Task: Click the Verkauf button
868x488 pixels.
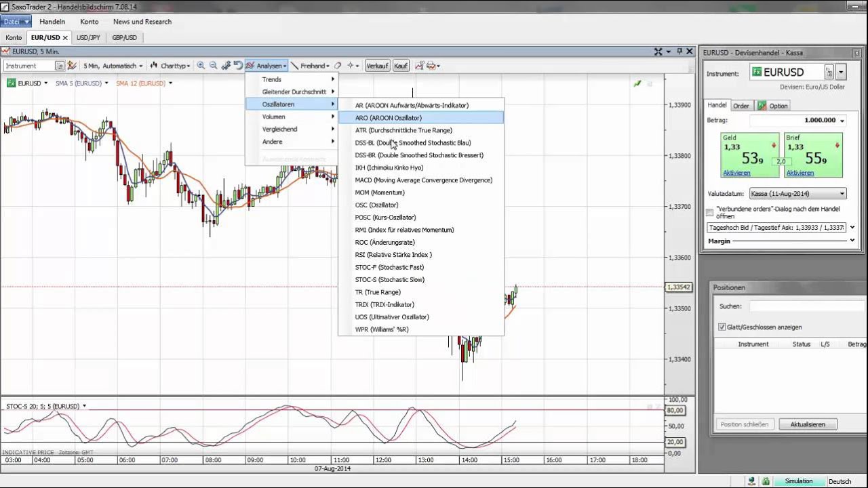Action: 377,66
